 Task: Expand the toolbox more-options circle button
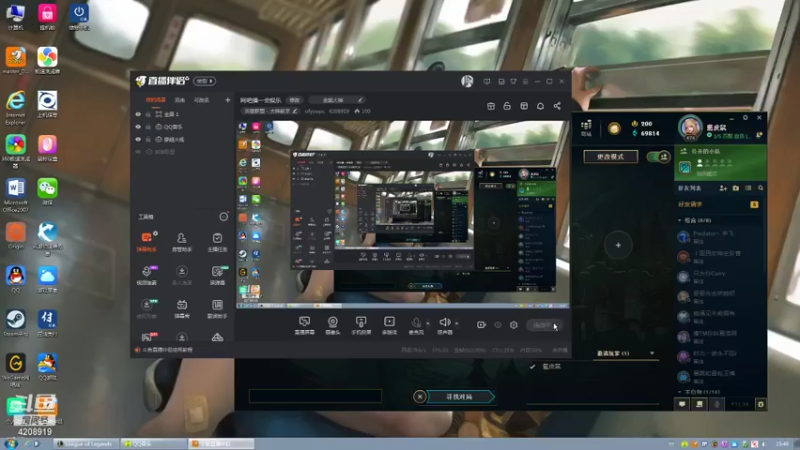(x=223, y=217)
